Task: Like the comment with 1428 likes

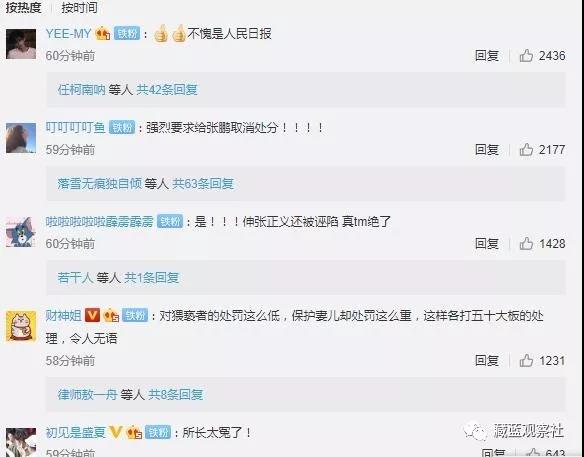Action: click(x=526, y=244)
